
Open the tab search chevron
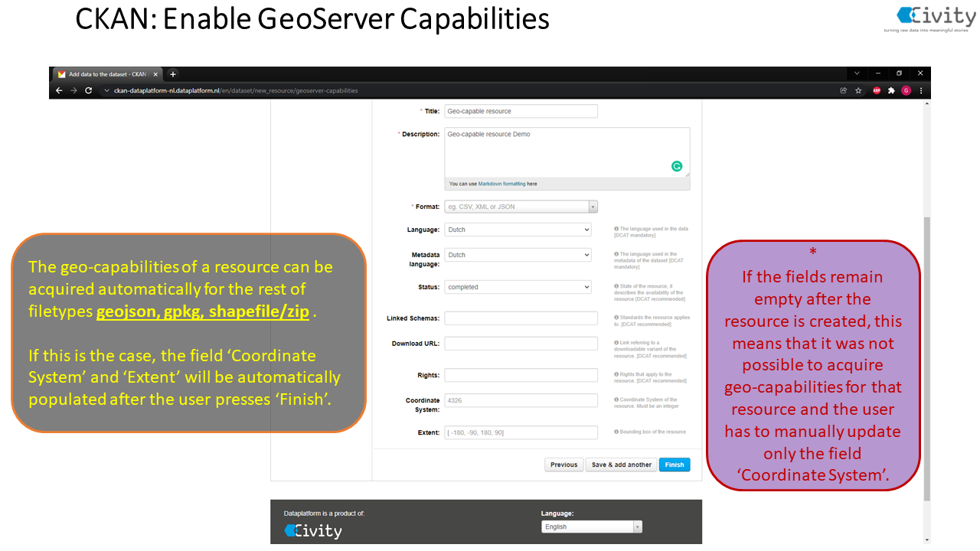click(x=857, y=73)
